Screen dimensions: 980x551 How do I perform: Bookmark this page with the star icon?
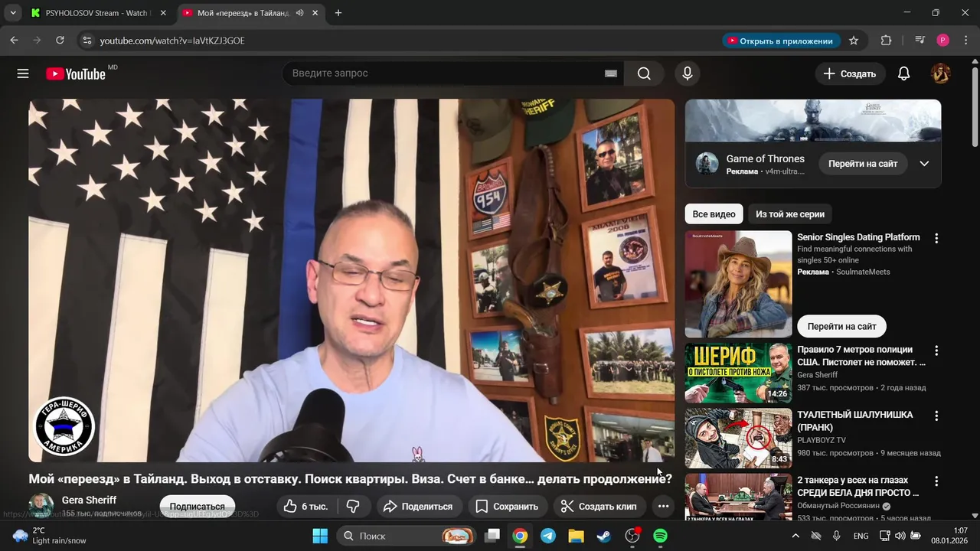[854, 41]
